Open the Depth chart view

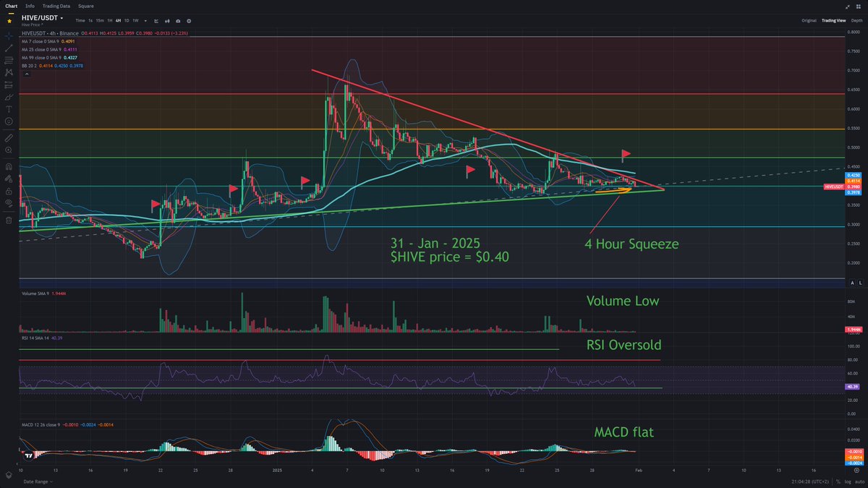[x=857, y=20]
